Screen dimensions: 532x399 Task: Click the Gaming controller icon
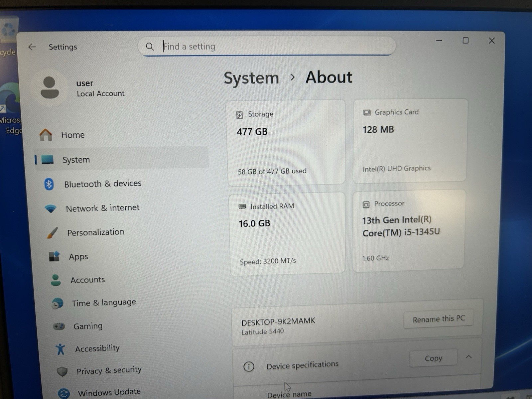[59, 326]
